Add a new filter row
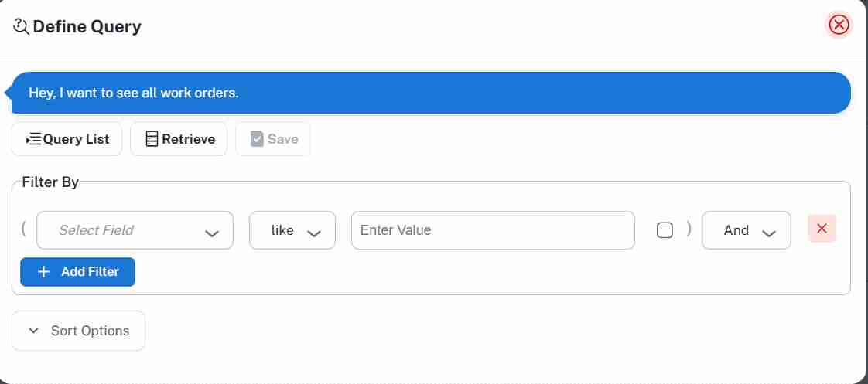The image size is (868, 384). tap(78, 272)
